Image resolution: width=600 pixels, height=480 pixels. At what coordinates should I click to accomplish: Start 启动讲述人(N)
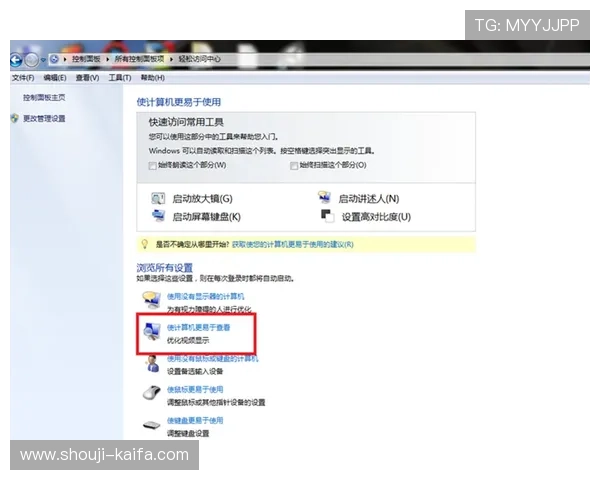click(x=369, y=199)
